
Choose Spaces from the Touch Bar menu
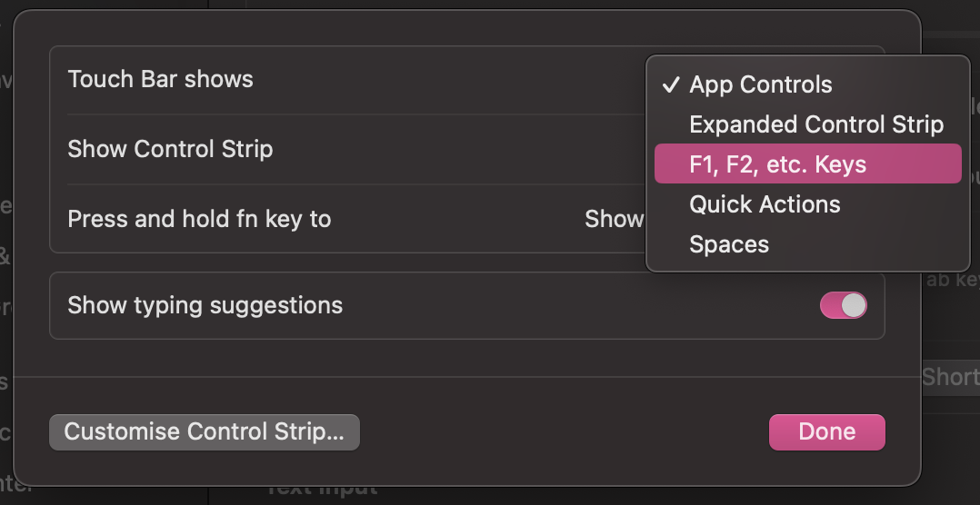click(x=729, y=244)
